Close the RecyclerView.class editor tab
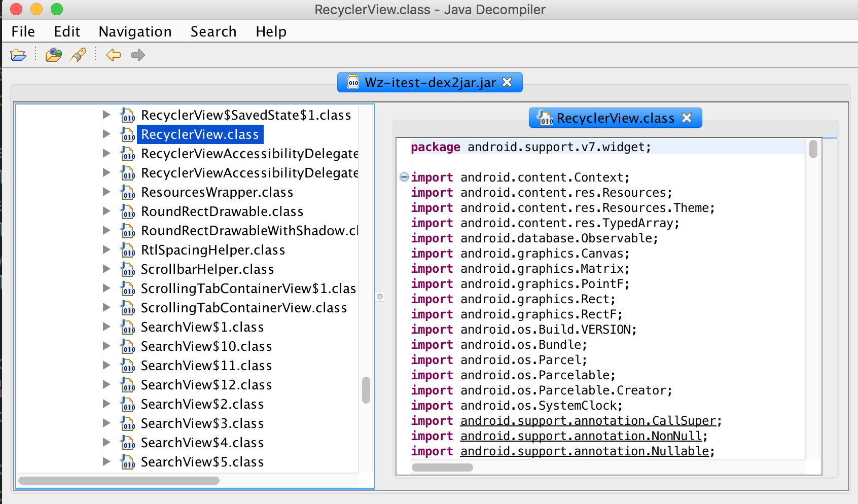The width and height of the screenshot is (858, 504). [x=687, y=118]
